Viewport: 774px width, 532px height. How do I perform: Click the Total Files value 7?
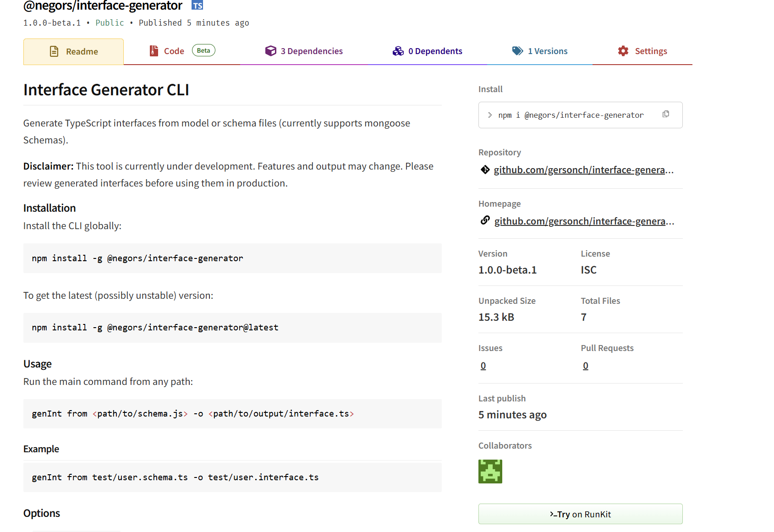click(584, 317)
